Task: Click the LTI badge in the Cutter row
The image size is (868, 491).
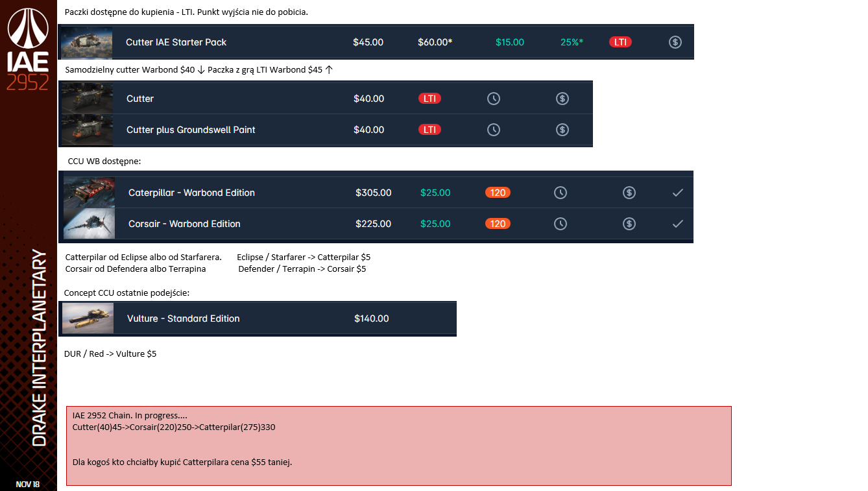Action: 429,99
